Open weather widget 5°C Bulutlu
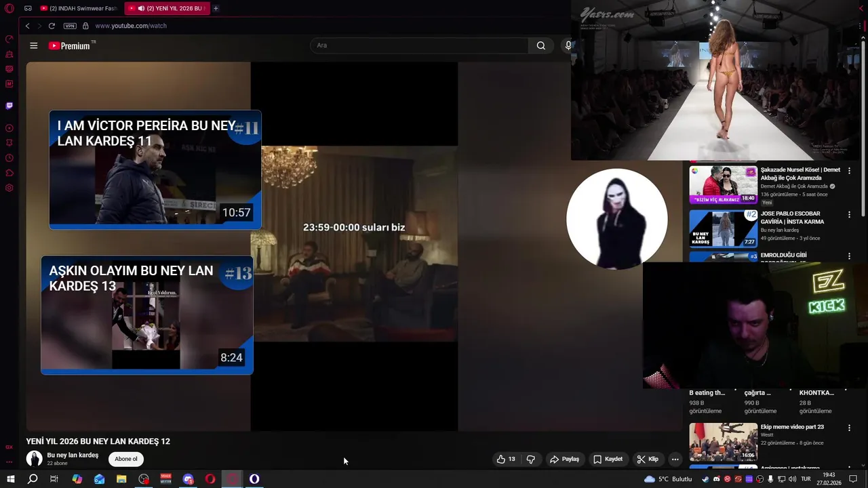 (x=668, y=479)
